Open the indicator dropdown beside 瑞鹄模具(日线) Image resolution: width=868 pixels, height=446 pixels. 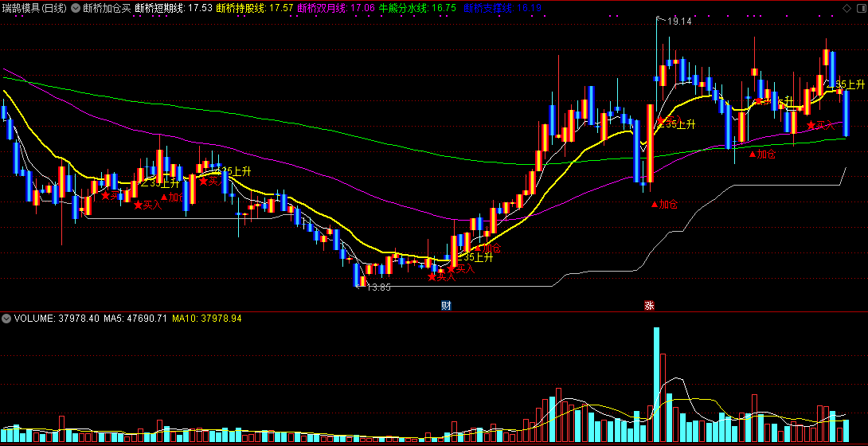pyautogui.click(x=76, y=8)
